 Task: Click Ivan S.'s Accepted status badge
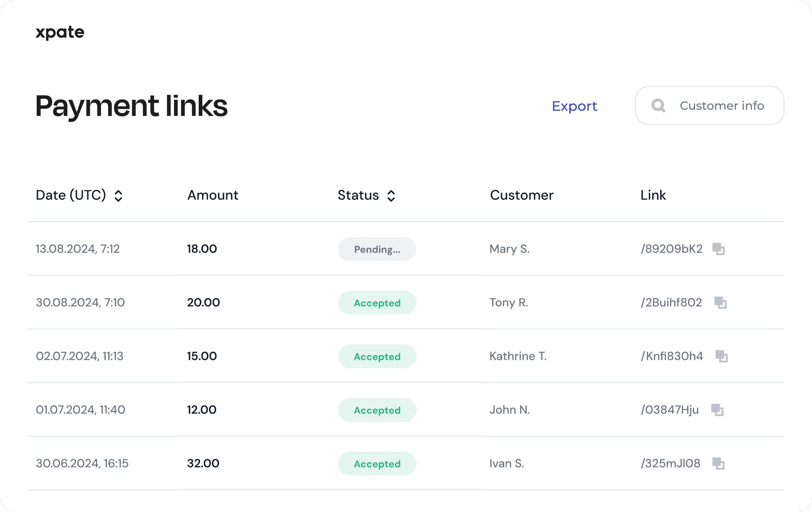click(x=377, y=464)
